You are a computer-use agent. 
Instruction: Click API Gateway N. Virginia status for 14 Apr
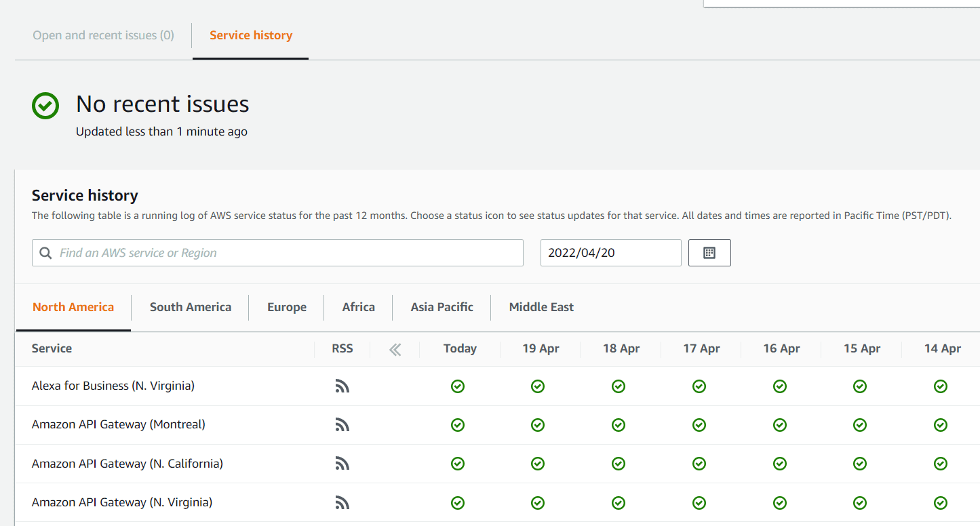click(x=940, y=502)
